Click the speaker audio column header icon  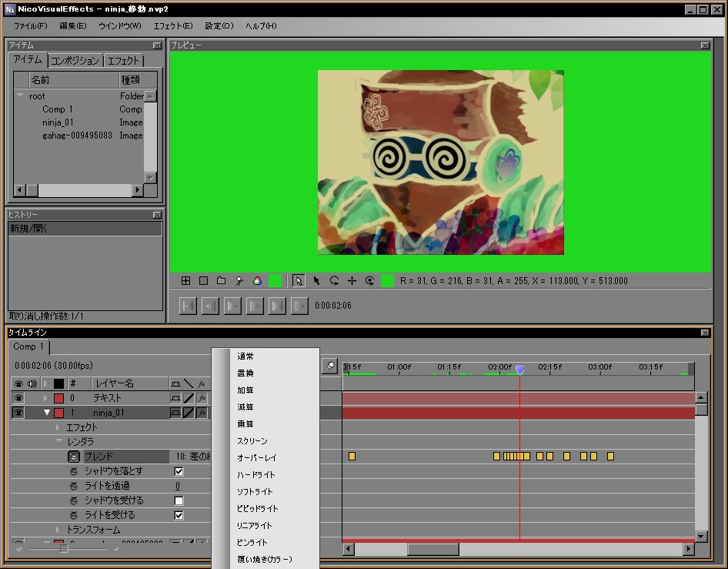click(x=32, y=383)
